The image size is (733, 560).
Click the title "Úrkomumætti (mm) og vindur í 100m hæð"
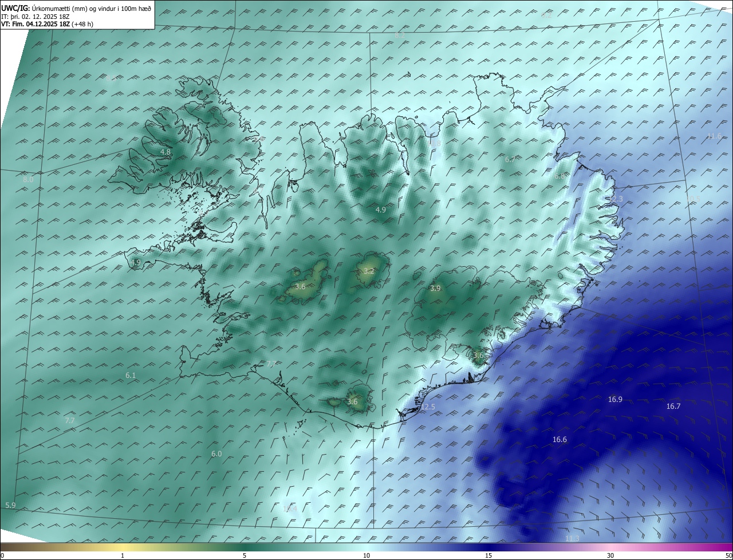[91, 9]
